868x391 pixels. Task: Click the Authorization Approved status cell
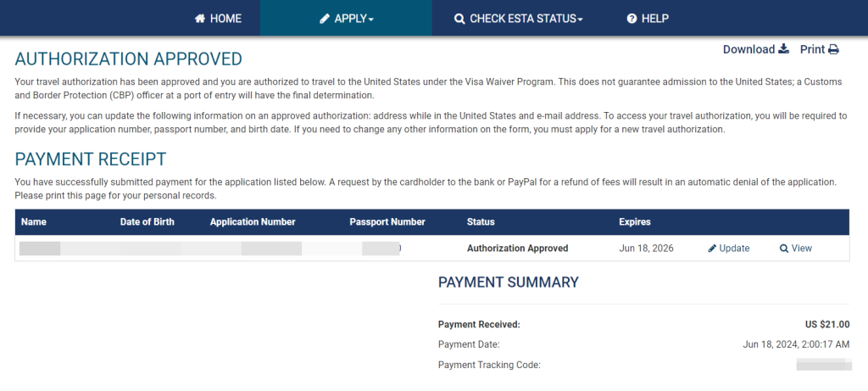[x=517, y=249]
